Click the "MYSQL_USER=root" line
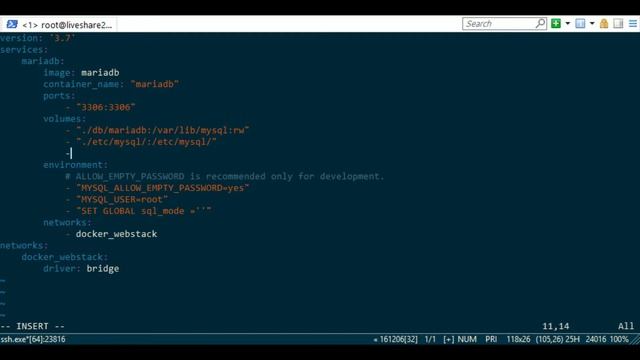This screenshot has width=640, height=360. tap(122, 199)
